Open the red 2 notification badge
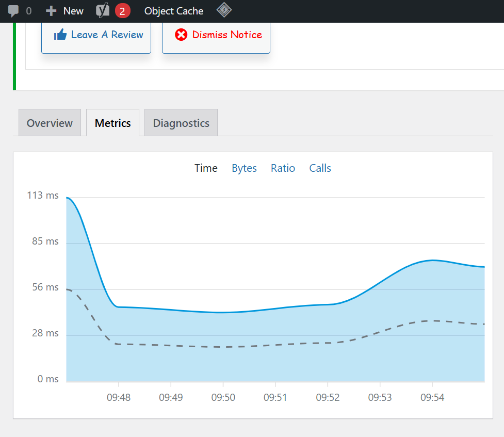504x437 pixels. click(122, 11)
